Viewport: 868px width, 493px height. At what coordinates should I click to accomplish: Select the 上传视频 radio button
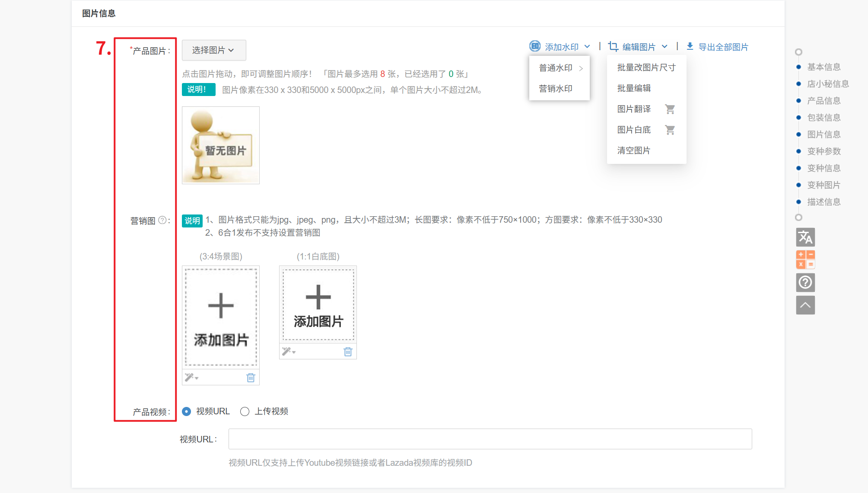pyautogui.click(x=245, y=411)
